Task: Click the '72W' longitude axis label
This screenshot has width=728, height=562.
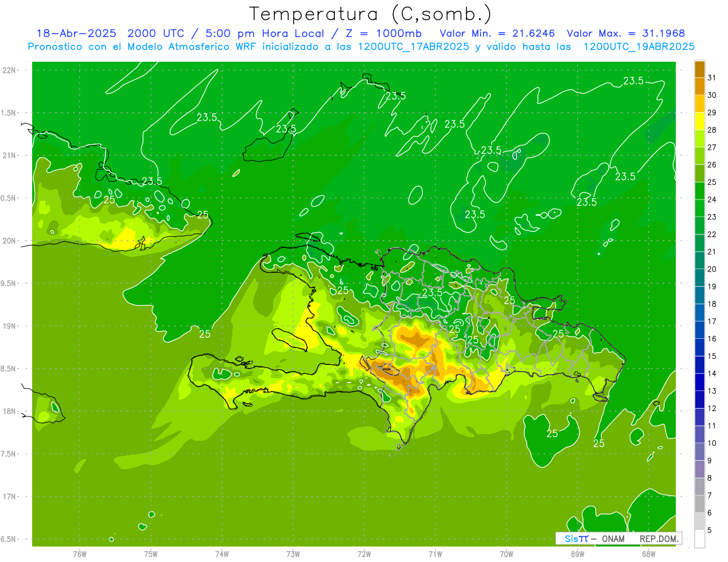Action: 364,554
